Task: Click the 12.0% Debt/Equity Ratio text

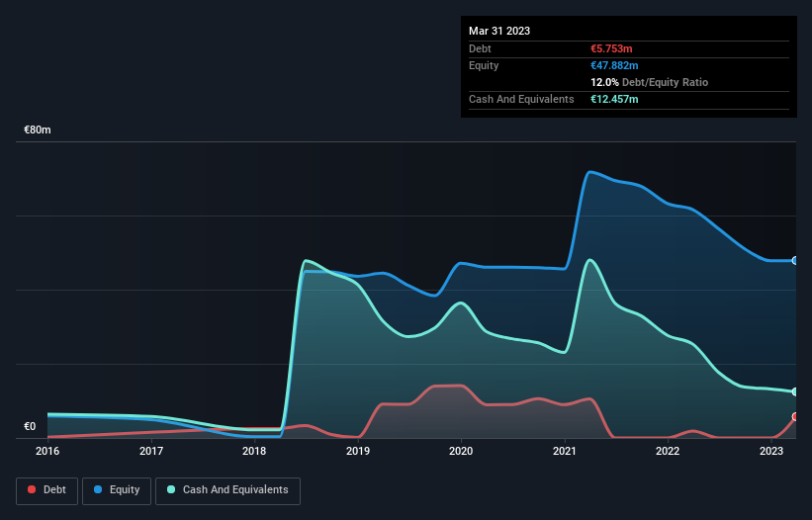Action: pos(650,82)
